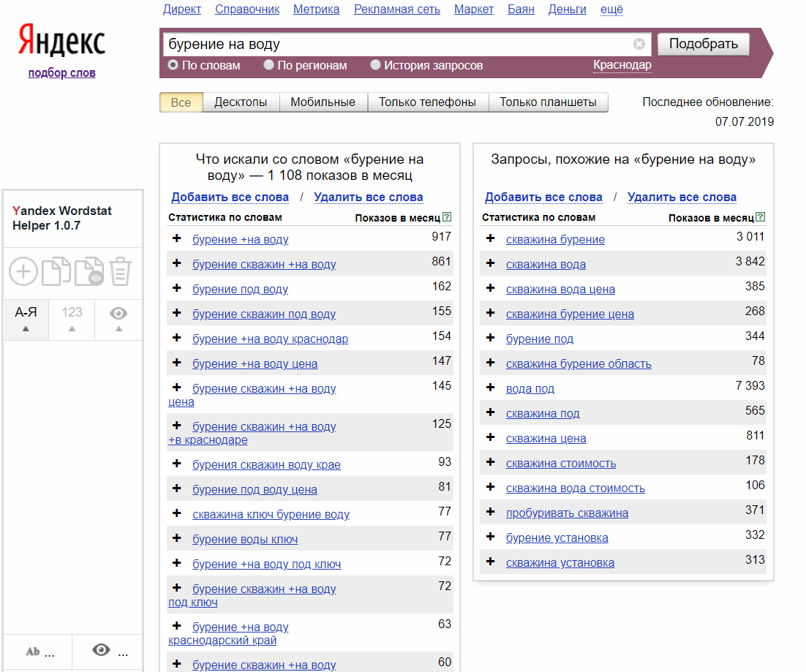
Task: Clear the helper list with trash icon
Action: point(120,271)
